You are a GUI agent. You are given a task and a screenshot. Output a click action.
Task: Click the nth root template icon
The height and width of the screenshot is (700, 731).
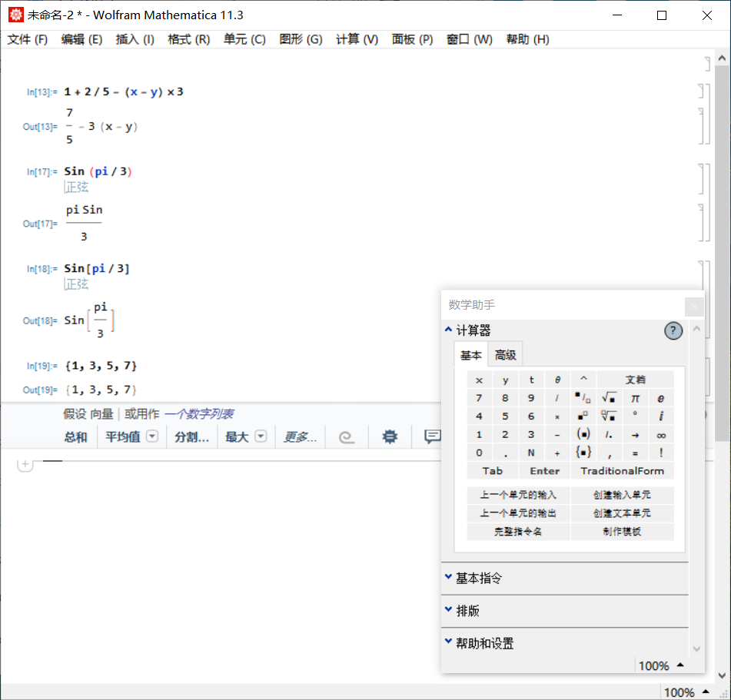(609, 416)
